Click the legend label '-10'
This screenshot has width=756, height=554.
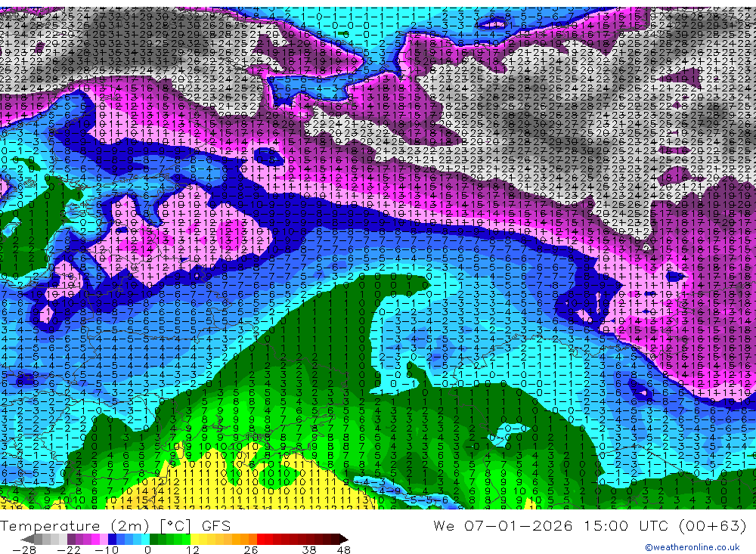click(107, 549)
